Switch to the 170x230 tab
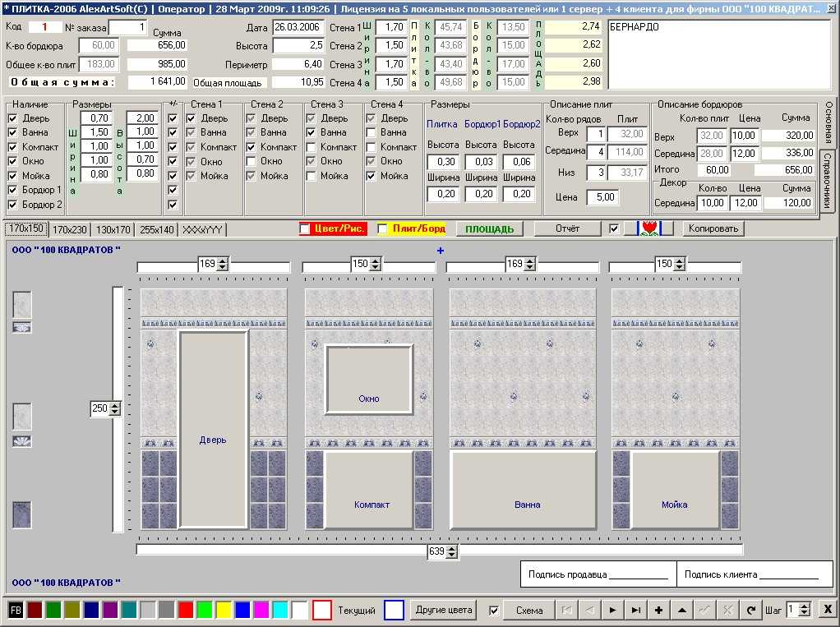This screenshot has width=840, height=627. pos(69,230)
